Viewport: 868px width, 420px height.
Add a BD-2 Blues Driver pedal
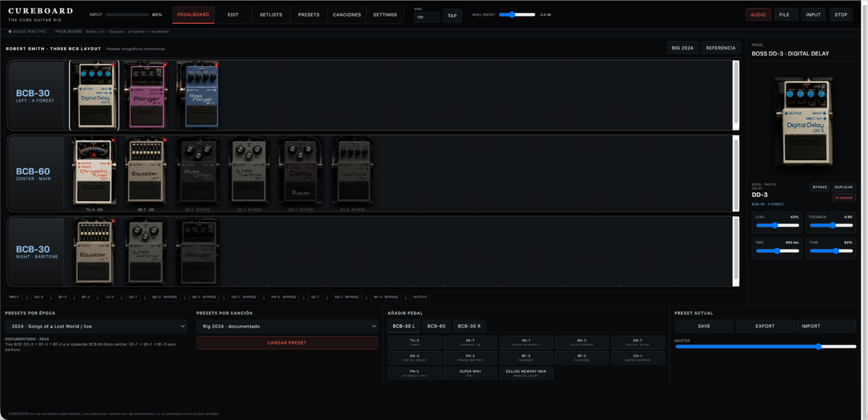[582, 342]
